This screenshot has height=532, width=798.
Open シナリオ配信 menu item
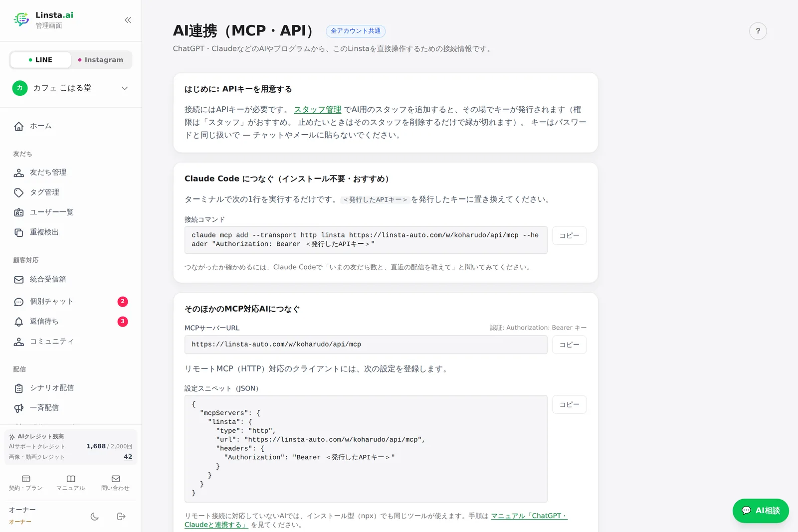pyautogui.click(x=71, y=388)
